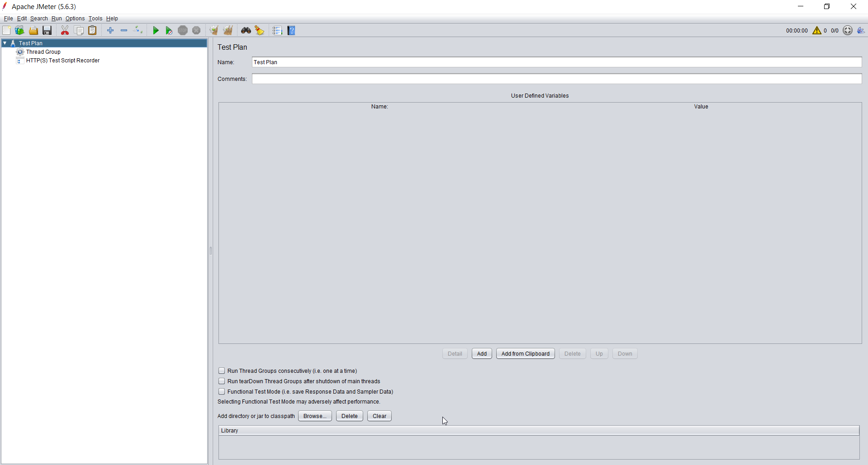868x465 pixels.
Task: Click the Templates icon in toolbar
Action: click(19, 31)
